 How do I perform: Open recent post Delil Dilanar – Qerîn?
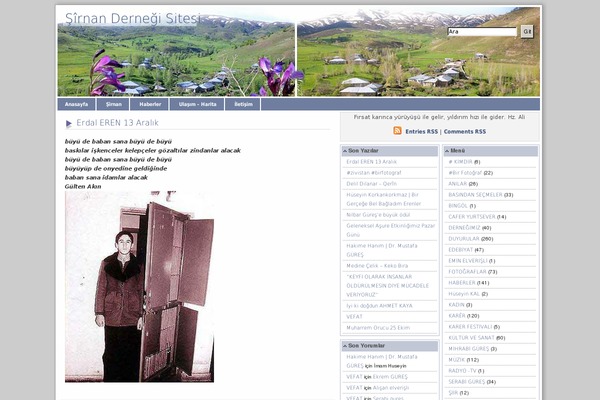[x=371, y=184]
